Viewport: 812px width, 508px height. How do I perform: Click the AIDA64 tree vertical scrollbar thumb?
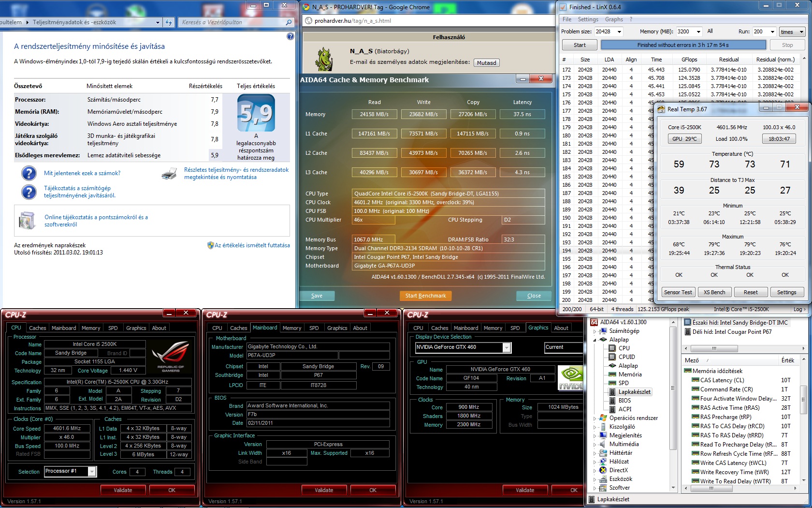coord(672,388)
